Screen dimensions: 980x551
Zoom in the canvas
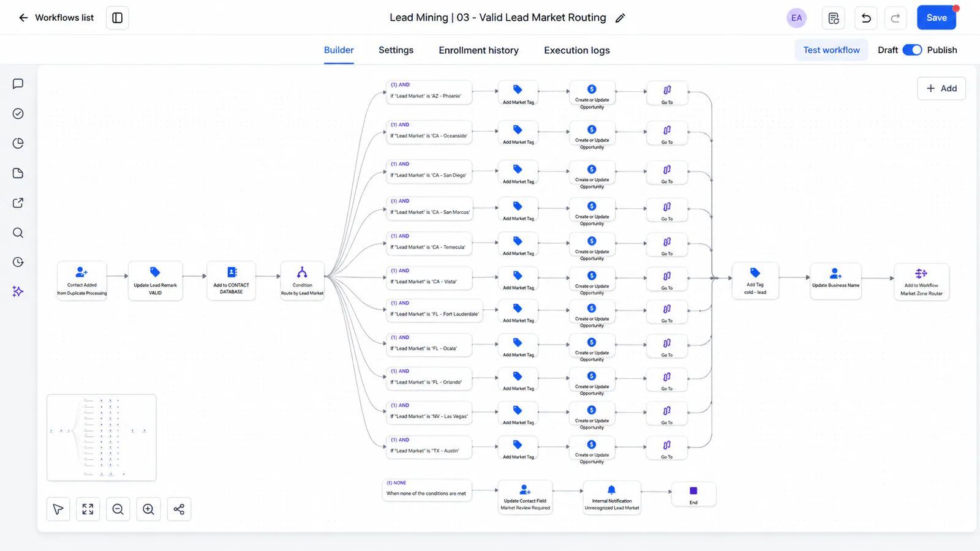click(148, 509)
